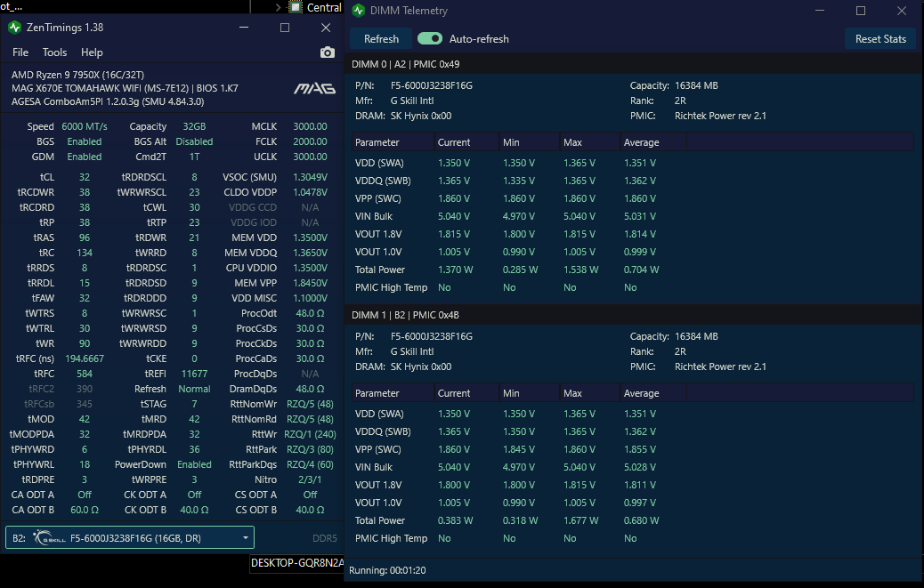Click the MAG motherboard logo
Viewport: 924px width, 588px height.
click(315, 88)
